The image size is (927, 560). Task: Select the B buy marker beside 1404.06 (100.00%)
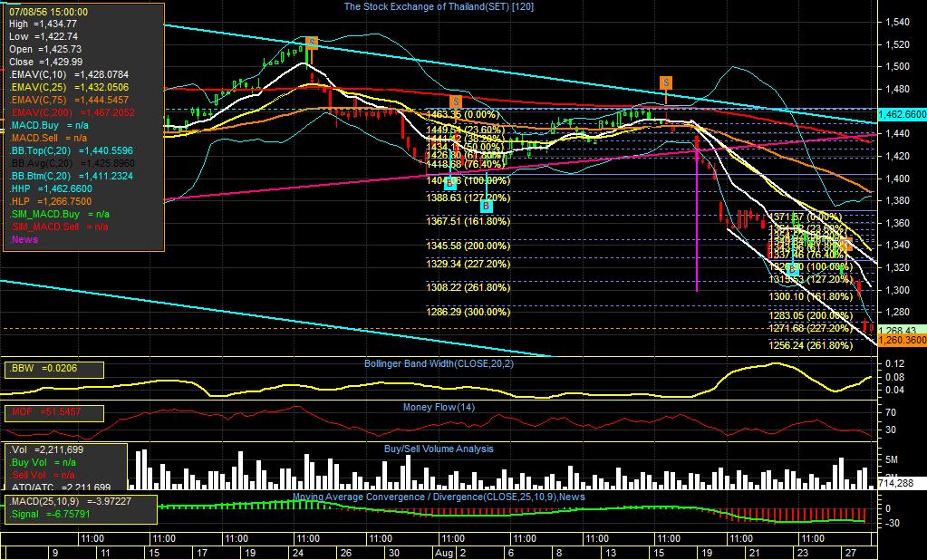pyautogui.click(x=449, y=183)
